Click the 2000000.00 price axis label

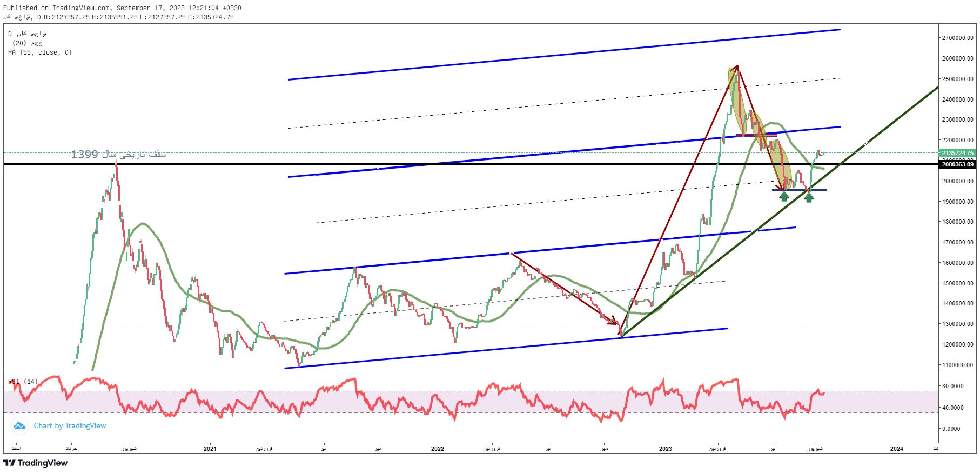coord(957,181)
